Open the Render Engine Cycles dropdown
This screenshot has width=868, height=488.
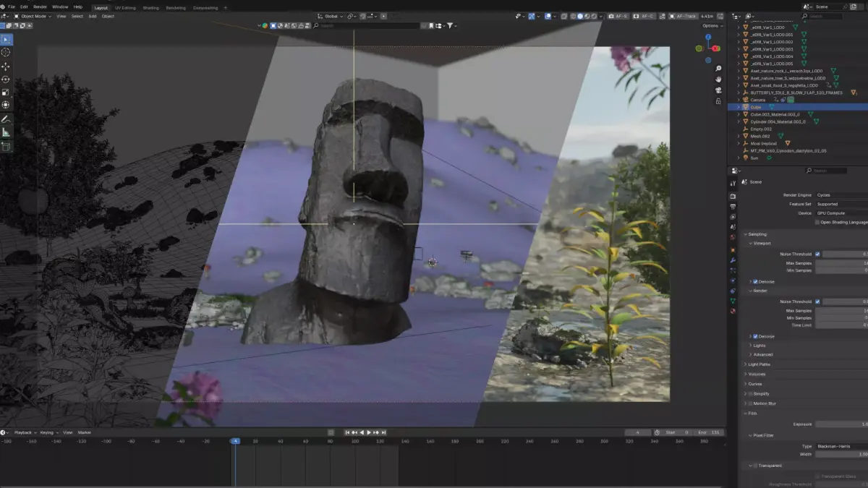[841, 195]
